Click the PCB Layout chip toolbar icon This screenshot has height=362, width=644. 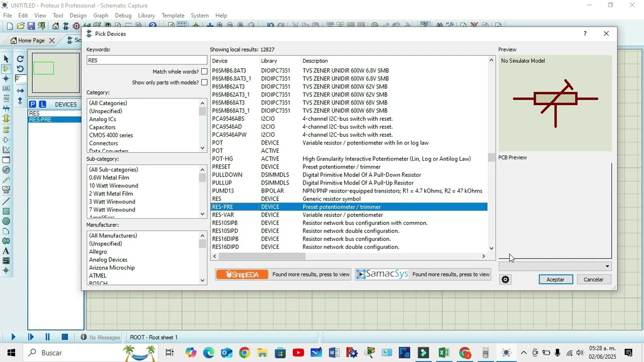(x=76, y=26)
